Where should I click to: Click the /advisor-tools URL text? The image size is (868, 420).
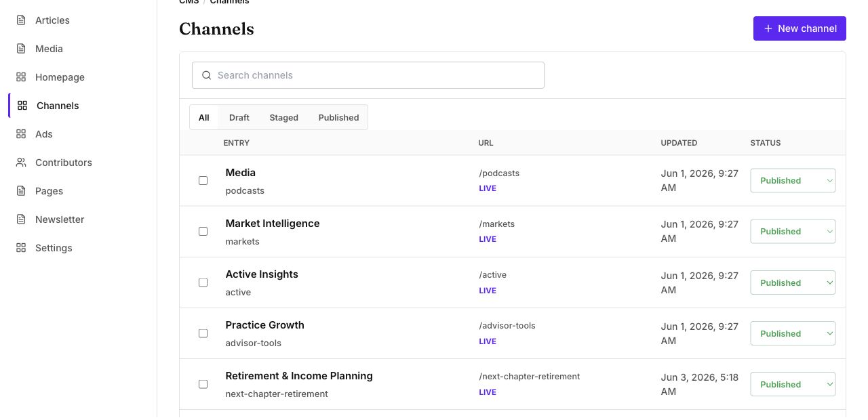[x=507, y=326]
